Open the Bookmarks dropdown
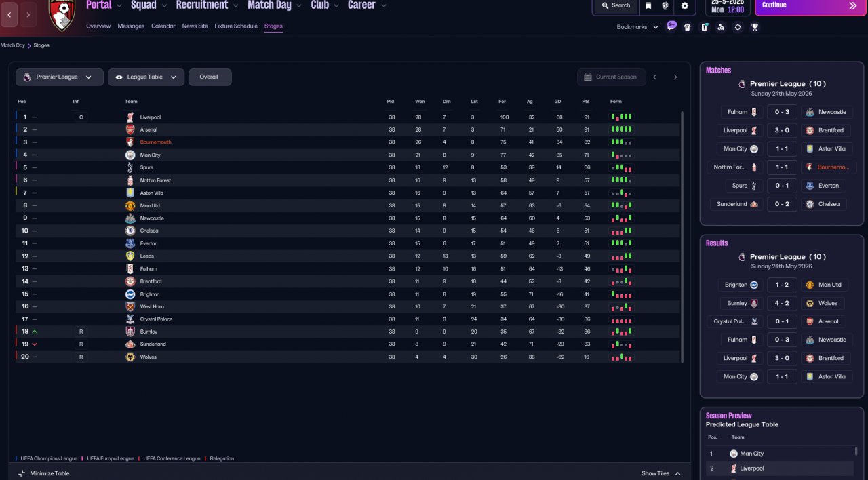 click(637, 27)
